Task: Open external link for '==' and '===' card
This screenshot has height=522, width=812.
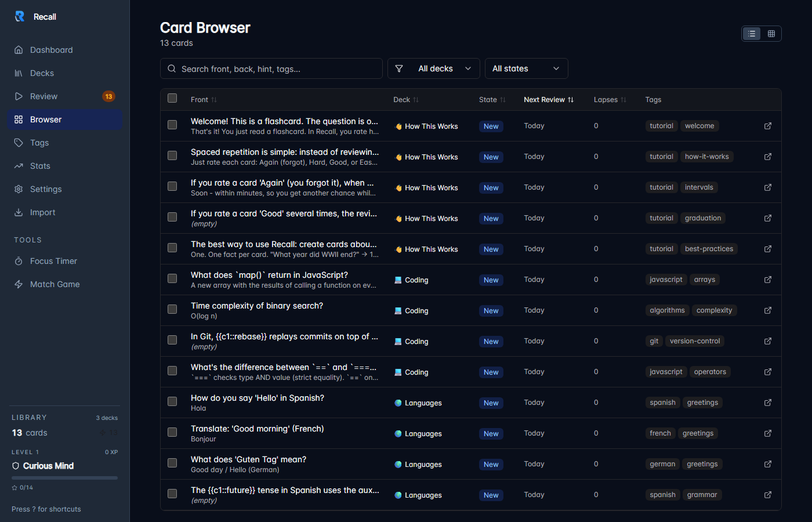Action: tap(768, 372)
